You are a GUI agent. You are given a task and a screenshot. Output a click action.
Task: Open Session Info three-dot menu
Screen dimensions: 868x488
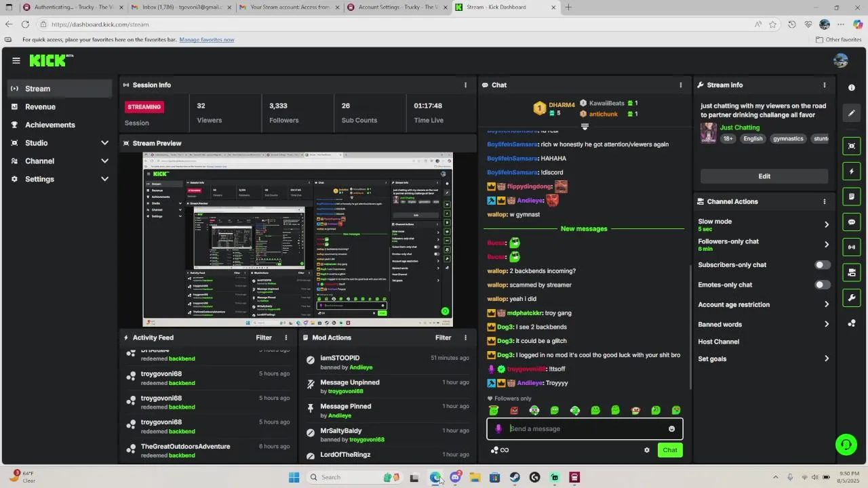pos(465,85)
